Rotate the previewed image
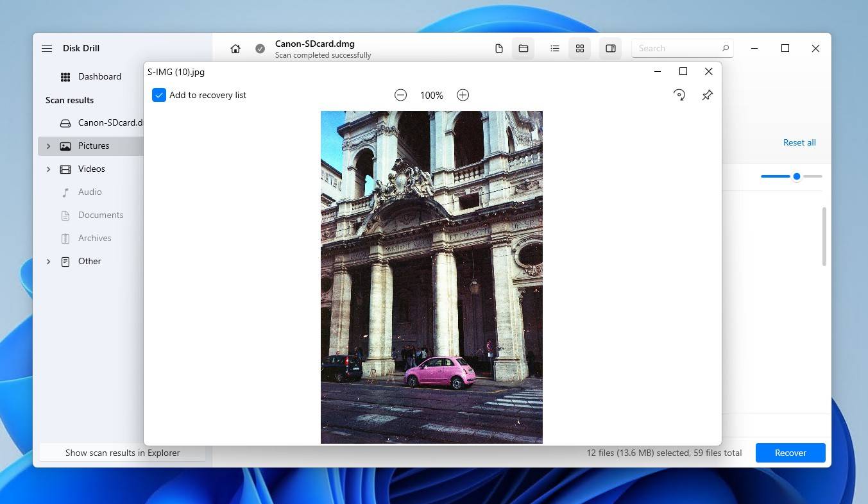This screenshot has height=504, width=868. pos(679,95)
